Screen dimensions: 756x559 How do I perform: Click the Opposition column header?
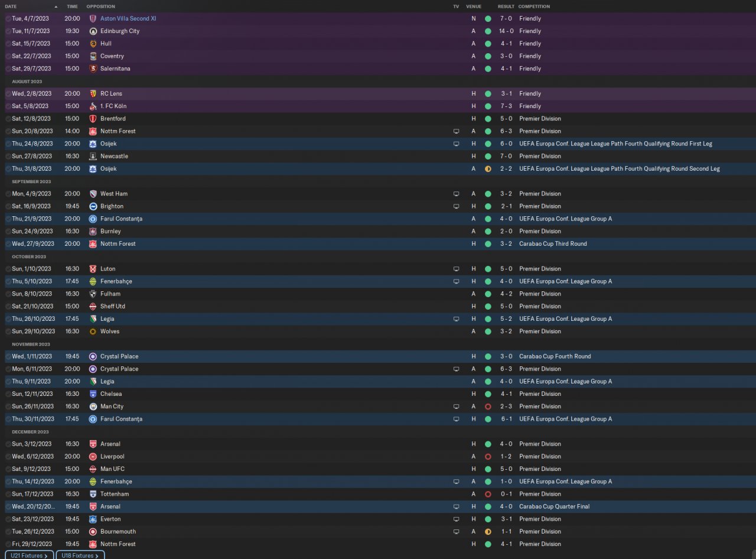point(101,6)
